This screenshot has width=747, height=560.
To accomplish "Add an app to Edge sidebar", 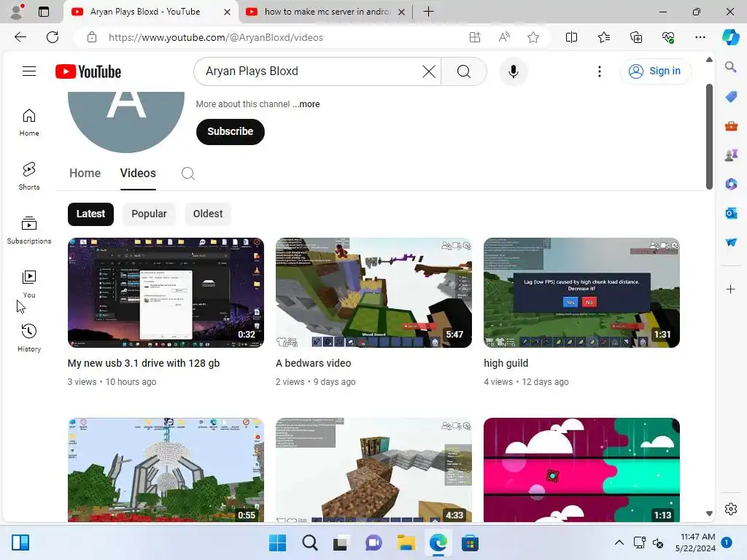I will click(x=730, y=289).
